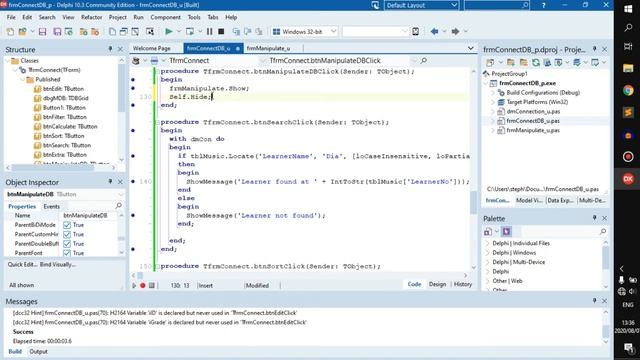Screen dimensions: 640x360
Task: Click the Save All toolbar icon
Action: tap(57, 31)
